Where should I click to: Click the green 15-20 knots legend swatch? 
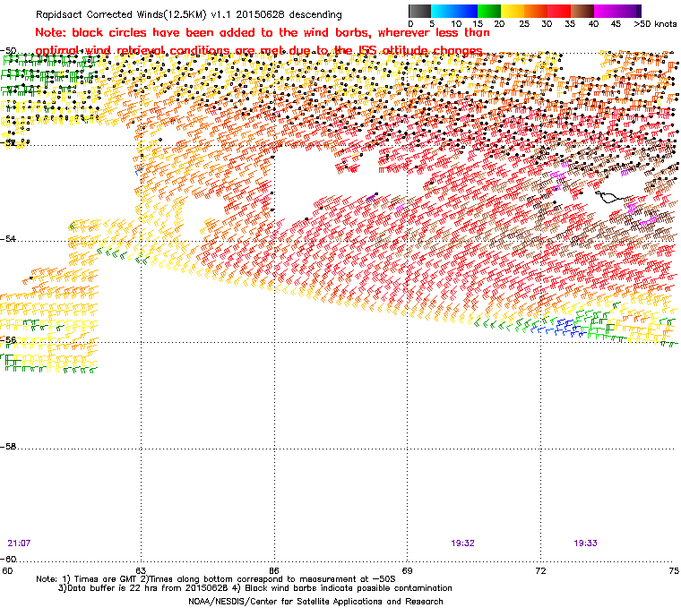pos(489,11)
